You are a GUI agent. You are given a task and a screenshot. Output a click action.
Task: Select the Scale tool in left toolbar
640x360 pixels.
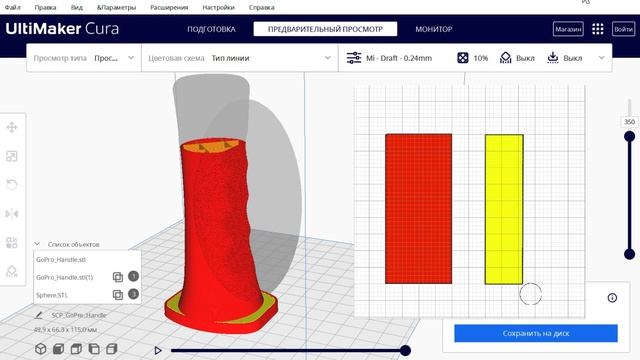(12, 156)
